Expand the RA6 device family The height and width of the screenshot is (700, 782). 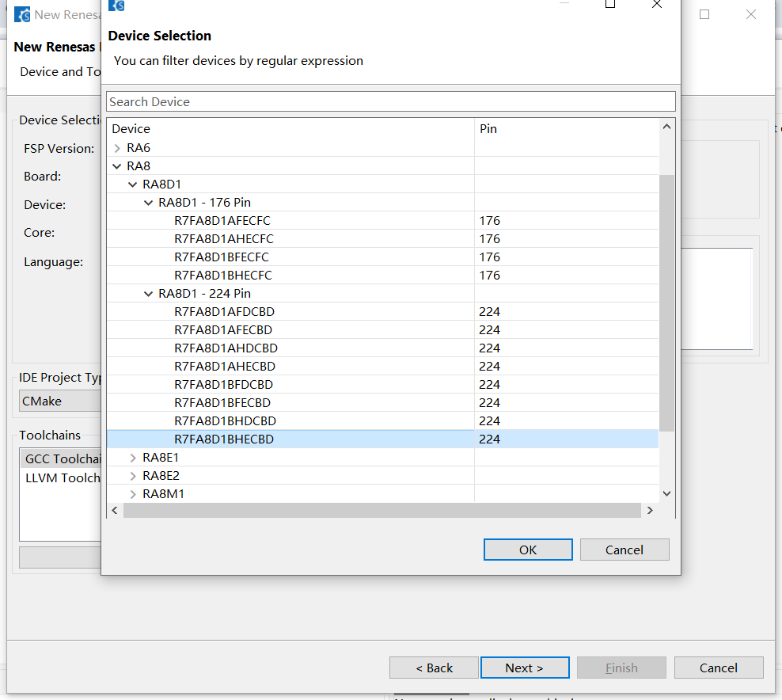pos(117,148)
